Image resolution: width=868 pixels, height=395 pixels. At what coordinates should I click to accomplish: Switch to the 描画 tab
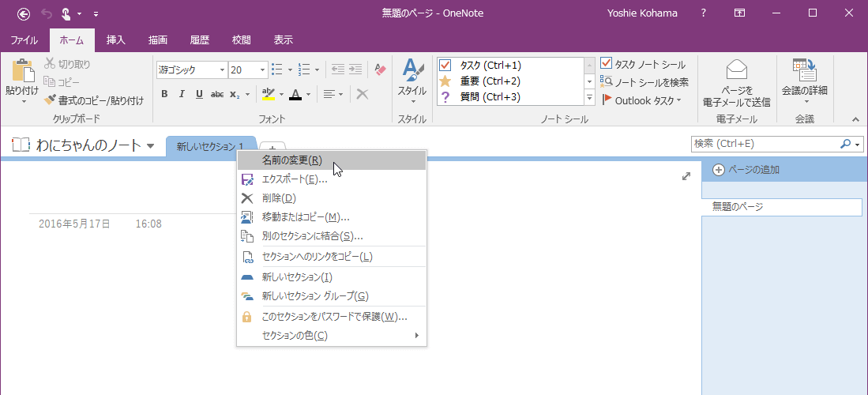[x=158, y=39]
